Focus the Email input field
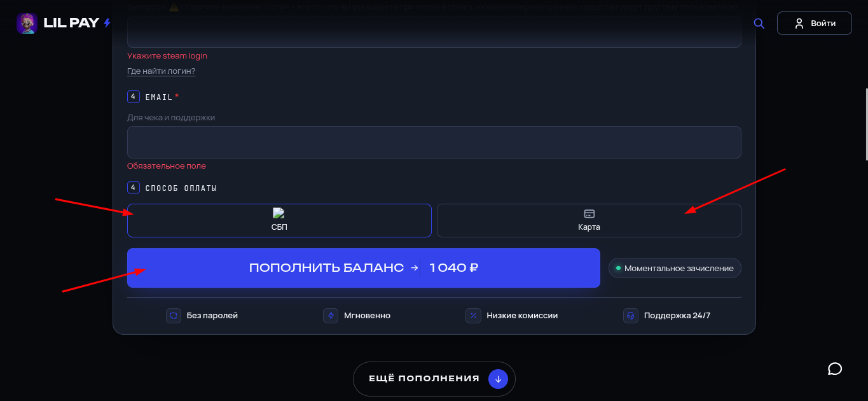The image size is (868, 401). tap(434, 142)
